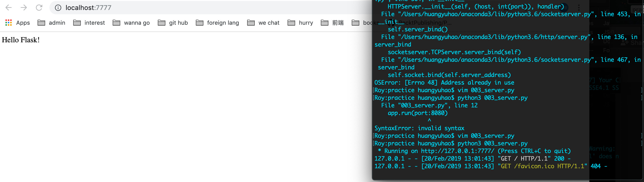Click the HTTPServer.__init__ traceback line
The width and height of the screenshot is (644, 182).
[x=476, y=7]
